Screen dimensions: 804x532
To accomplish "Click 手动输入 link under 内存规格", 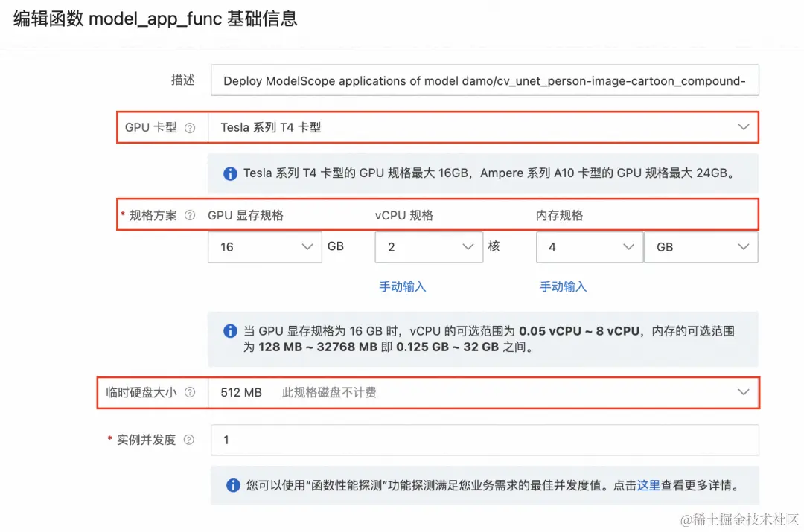I will point(563,286).
